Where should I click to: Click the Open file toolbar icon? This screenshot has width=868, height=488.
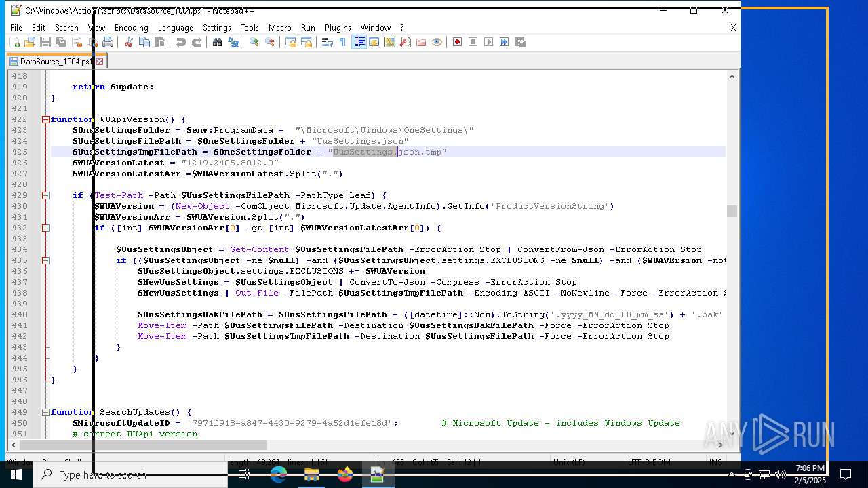pyautogui.click(x=29, y=42)
